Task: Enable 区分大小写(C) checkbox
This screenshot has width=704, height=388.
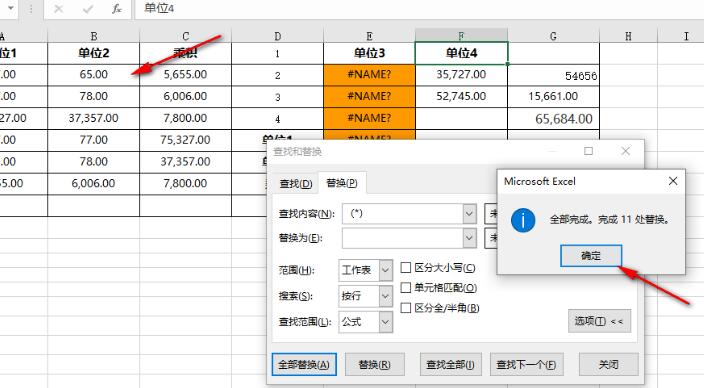Action: (x=405, y=268)
